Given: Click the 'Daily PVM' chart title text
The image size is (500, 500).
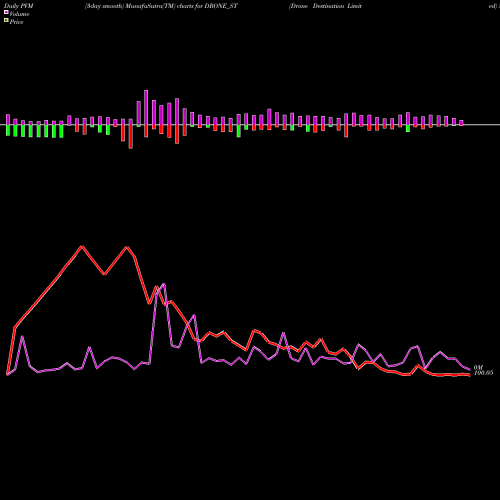Looking at the screenshot, I should 19,6.
